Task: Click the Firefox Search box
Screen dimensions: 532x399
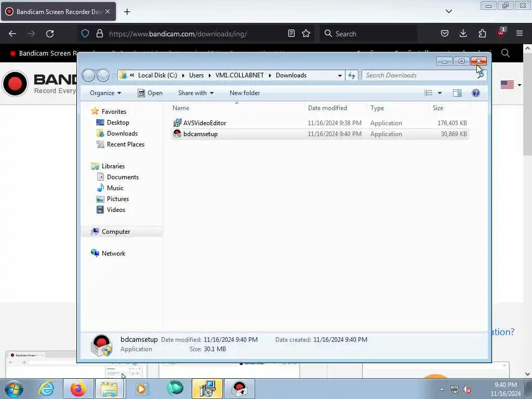Action: (369, 34)
